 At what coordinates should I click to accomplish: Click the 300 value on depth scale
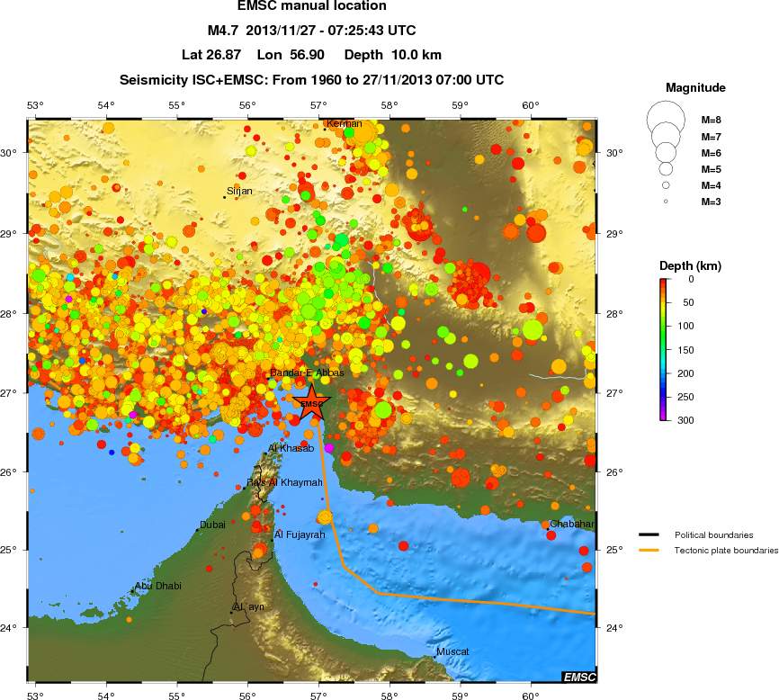click(x=685, y=420)
